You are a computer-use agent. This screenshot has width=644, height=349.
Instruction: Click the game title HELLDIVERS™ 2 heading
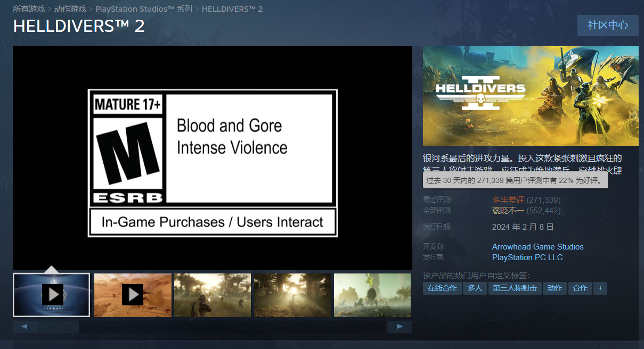[x=79, y=26]
